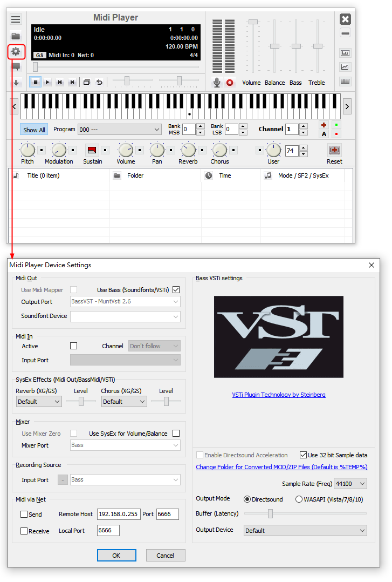Click the Pan knob
The image size is (392, 582).
[157, 150]
